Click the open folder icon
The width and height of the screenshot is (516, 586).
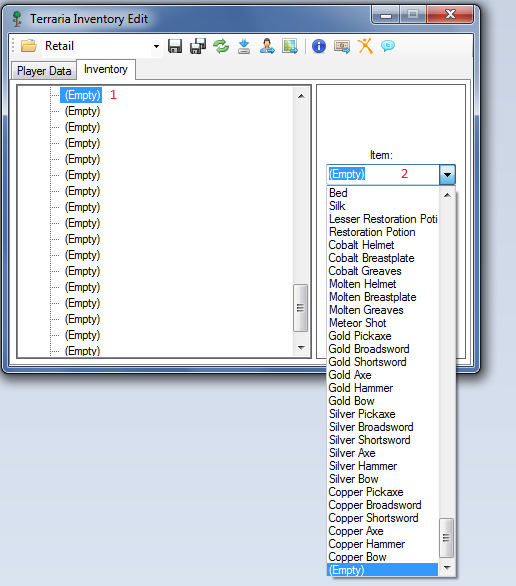pos(29,46)
